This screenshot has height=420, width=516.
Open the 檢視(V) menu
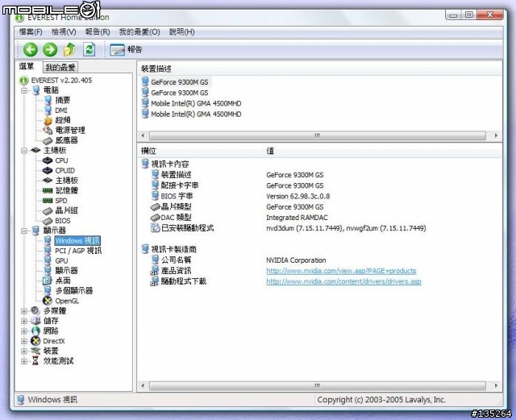pos(64,32)
